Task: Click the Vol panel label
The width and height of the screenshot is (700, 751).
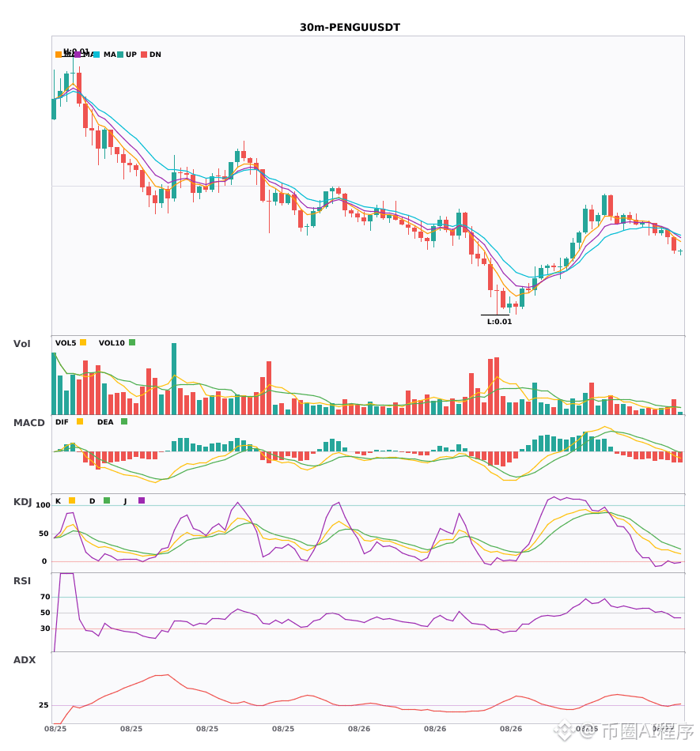Action: pyautogui.click(x=21, y=344)
